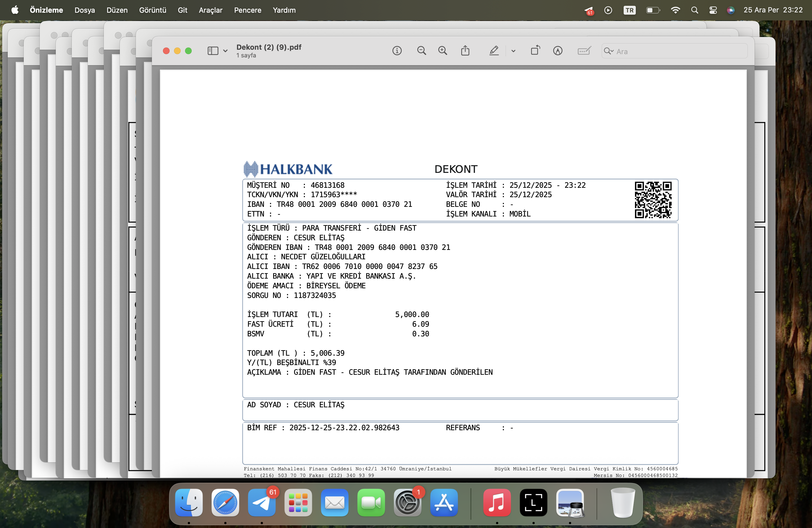The height and width of the screenshot is (528, 812).
Task: Click the FAST ÜCRETİ value 6.09
Action: 421,324
